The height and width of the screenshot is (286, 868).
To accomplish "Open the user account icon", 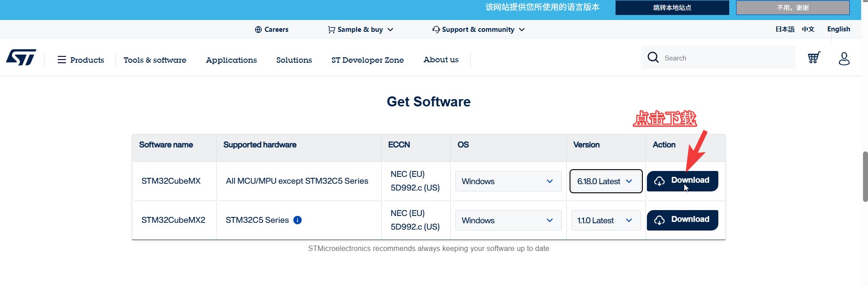I will point(844,58).
